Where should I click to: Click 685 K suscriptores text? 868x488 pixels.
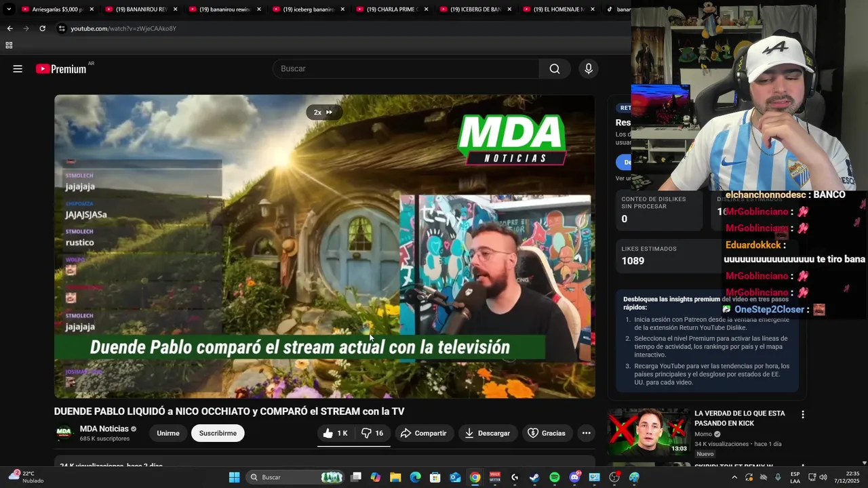tap(104, 439)
